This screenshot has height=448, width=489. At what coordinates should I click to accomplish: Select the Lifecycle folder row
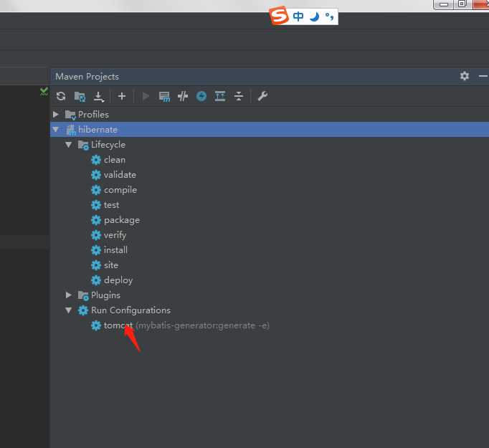click(x=270, y=144)
